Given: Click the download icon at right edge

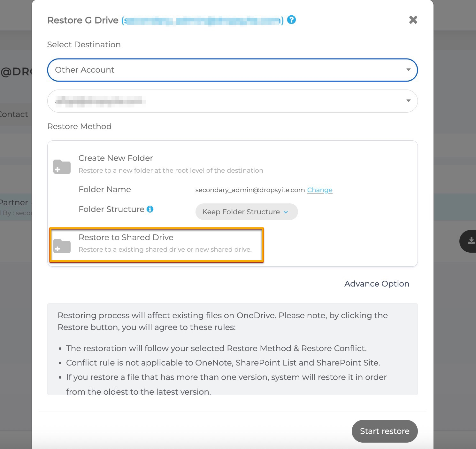Looking at the screenshot, I should tap(470, 241).
